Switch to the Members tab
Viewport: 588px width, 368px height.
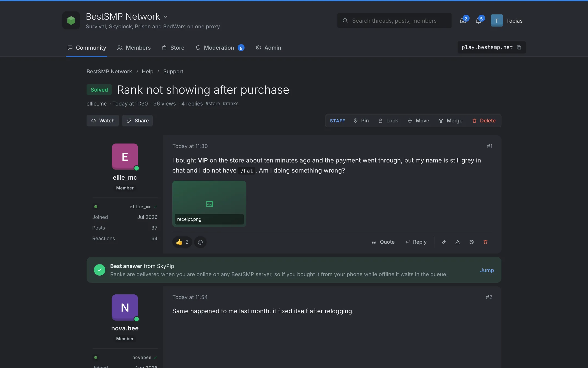coord(134,48)
